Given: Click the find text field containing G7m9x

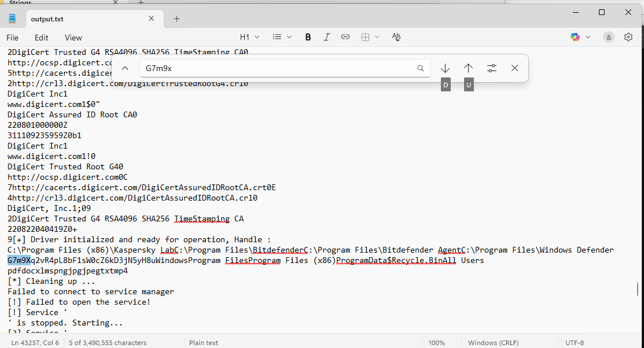Looking at the screenshot, I should (278, 68).
